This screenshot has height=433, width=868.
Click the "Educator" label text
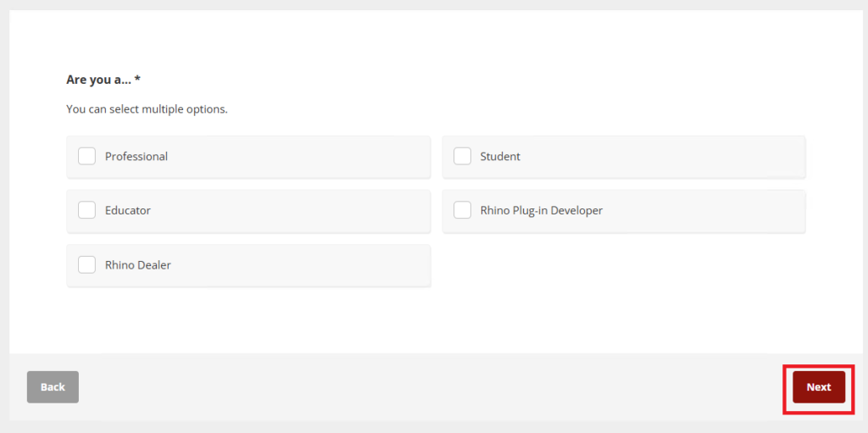(128, 211)
